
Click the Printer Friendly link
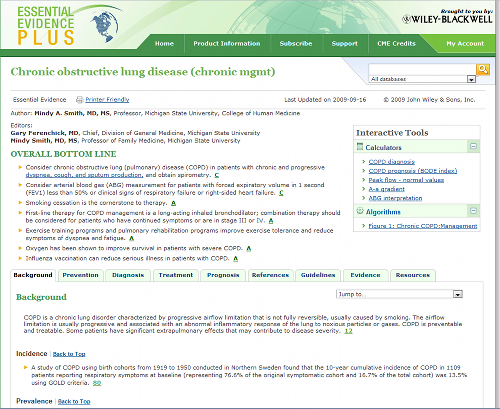coord(107,100)
